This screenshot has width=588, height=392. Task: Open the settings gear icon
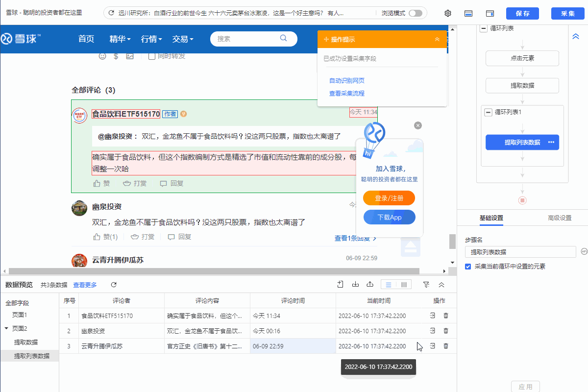click(x=448, y=13)
